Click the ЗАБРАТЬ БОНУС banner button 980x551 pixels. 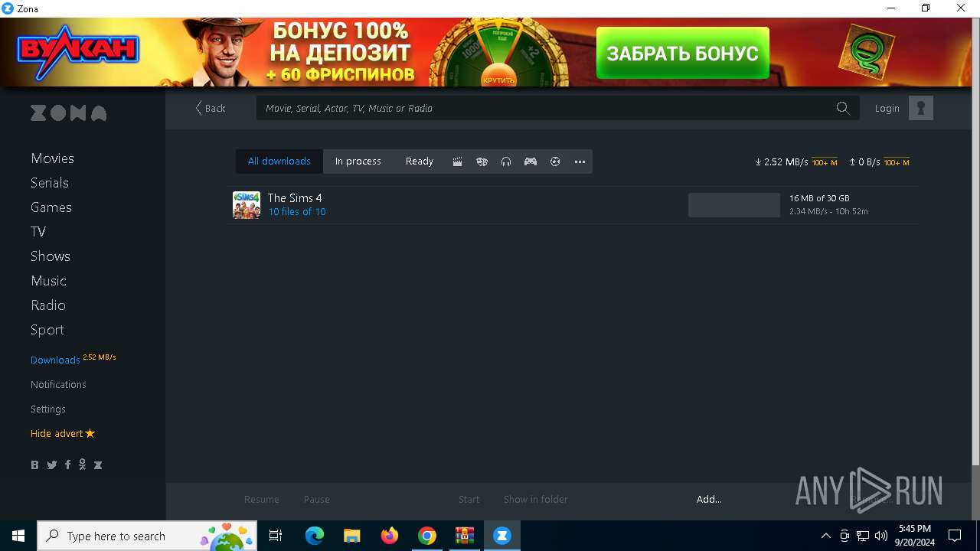click(682, 53)
